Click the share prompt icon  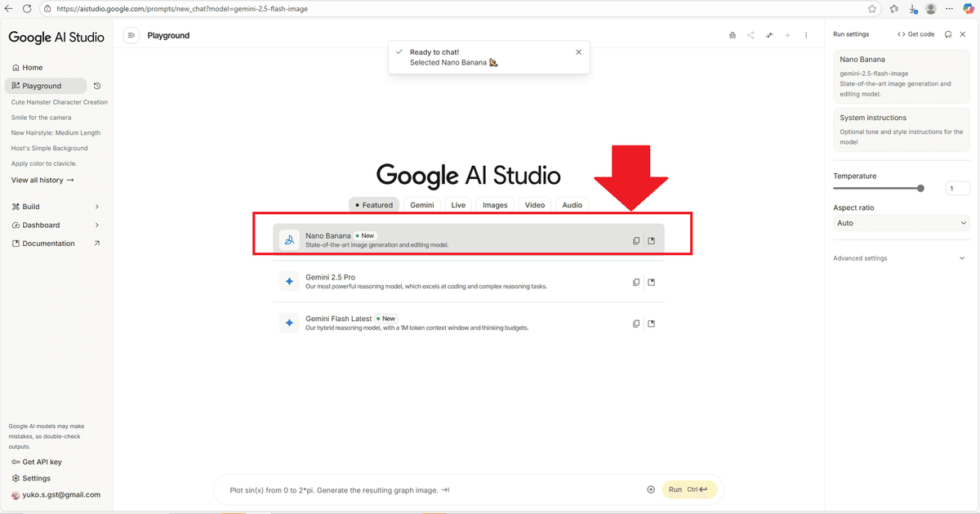tap(751, 35)
